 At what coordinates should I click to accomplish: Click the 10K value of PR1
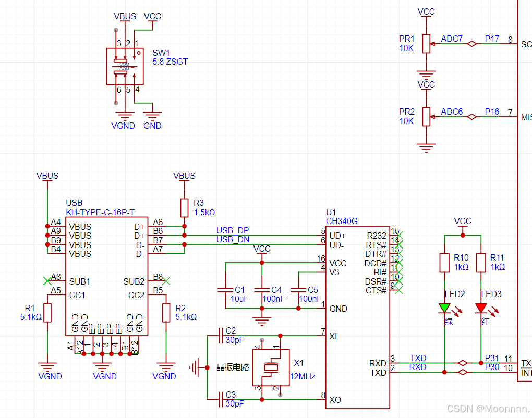click(406, 48)
